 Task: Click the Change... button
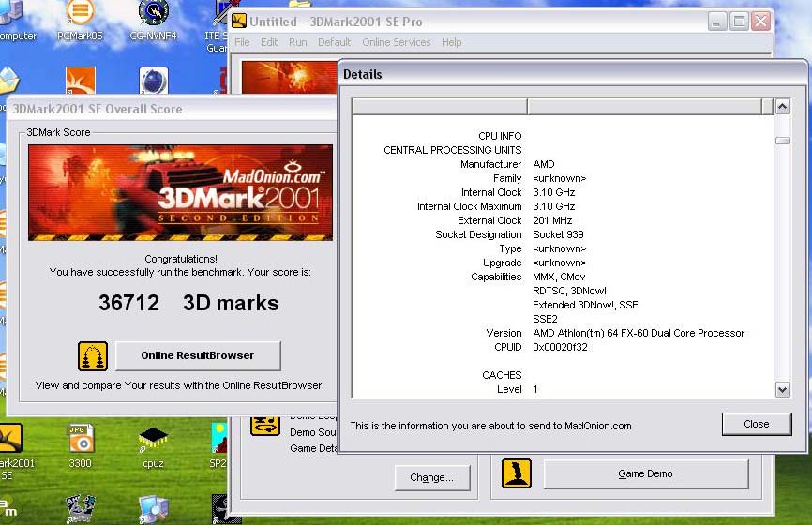click(x=432, y=477)
